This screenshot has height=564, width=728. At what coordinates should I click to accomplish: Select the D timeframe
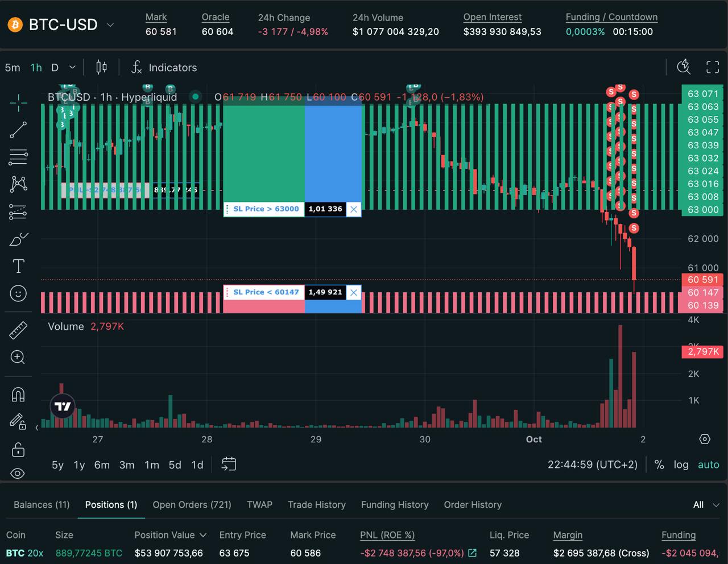coord(55,67)
